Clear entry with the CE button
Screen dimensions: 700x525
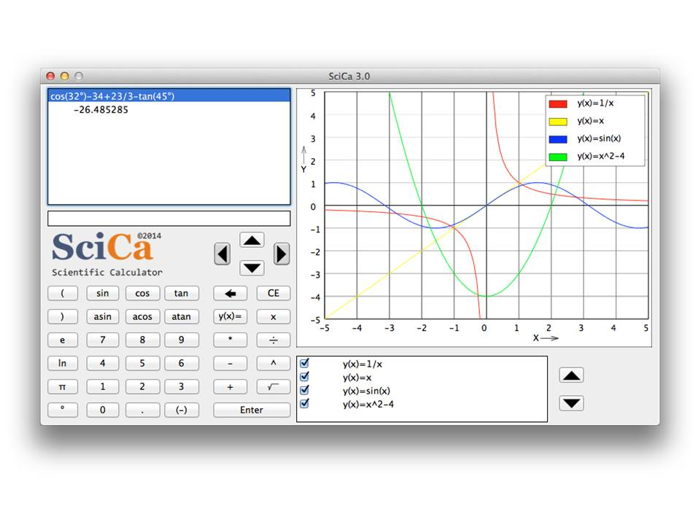point(273,293)
